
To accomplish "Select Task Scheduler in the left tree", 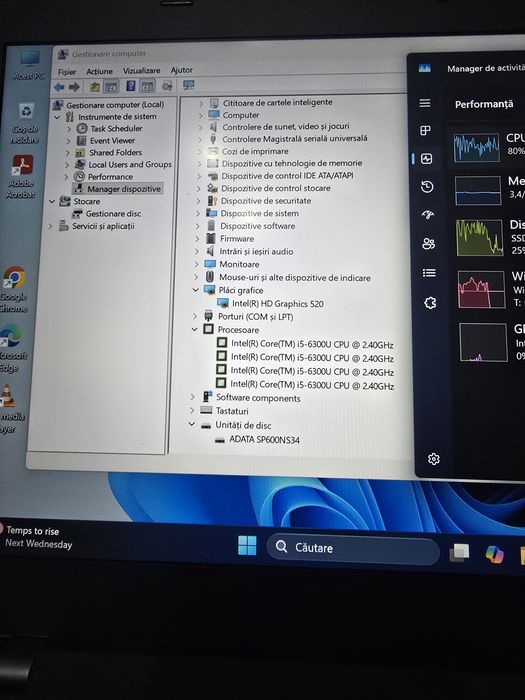I will tap(116, 129).
